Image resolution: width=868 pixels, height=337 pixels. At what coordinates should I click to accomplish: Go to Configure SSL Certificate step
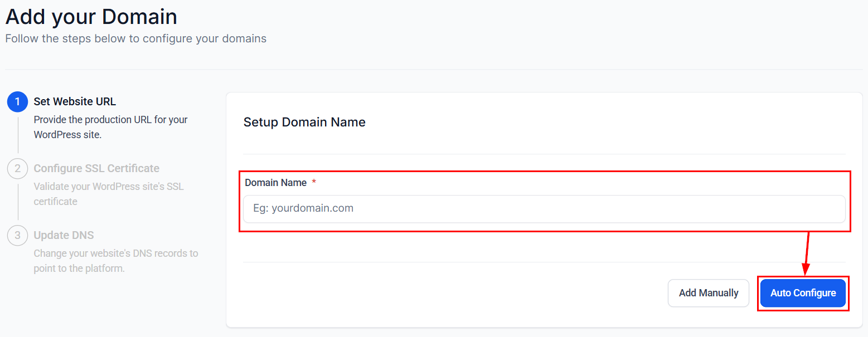pos(96,168)
